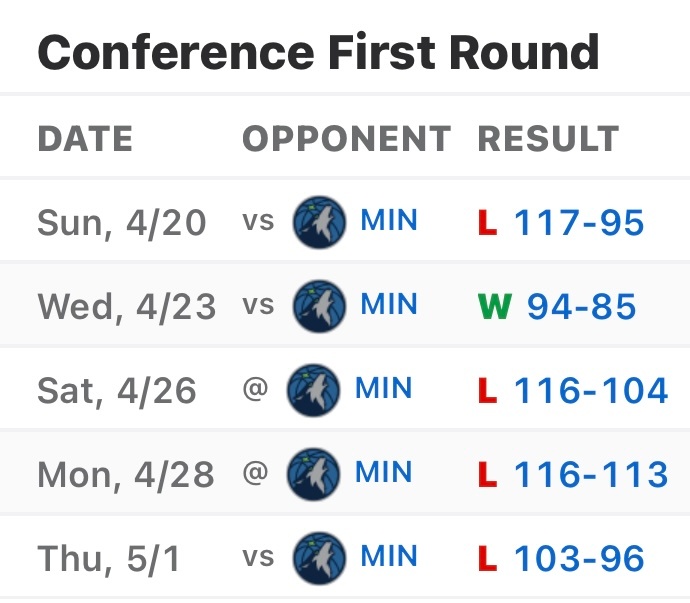This screenshot has height=603, width=690.
Task: Click the RESULT column header
Action: [549, 139]
